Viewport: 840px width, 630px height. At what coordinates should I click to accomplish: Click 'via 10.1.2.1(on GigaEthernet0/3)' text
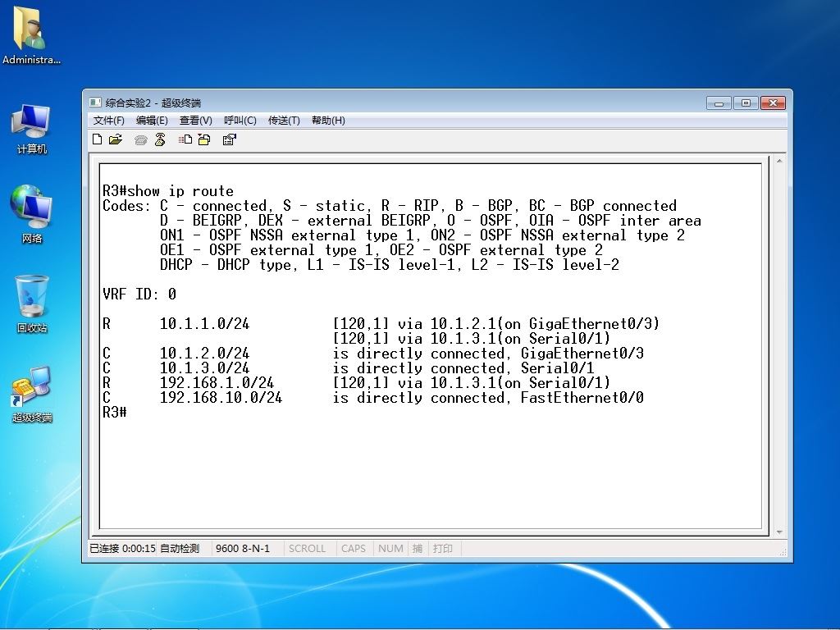[529, 323]
